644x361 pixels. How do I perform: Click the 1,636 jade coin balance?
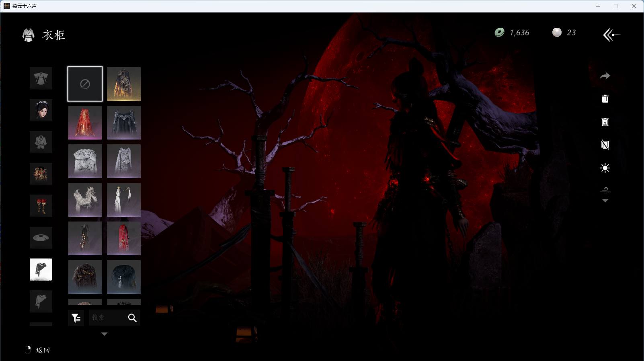(x=519, y=33)
